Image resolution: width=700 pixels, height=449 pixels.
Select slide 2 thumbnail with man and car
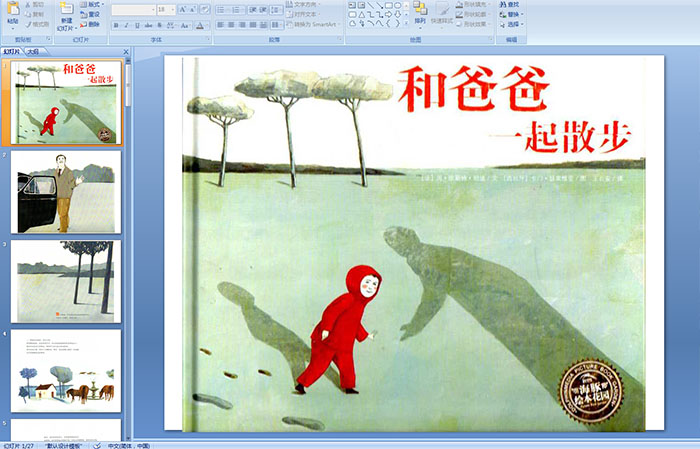(66, 192)
